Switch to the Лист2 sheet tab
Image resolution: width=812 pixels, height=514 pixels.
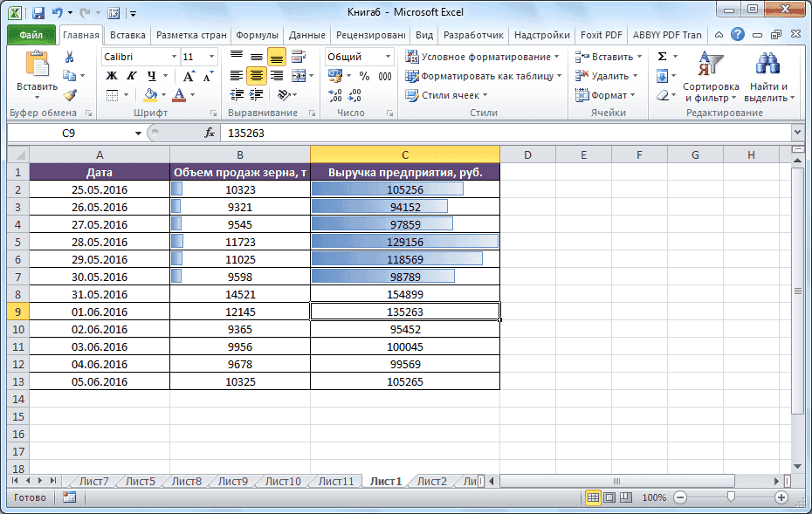point(434,480)
